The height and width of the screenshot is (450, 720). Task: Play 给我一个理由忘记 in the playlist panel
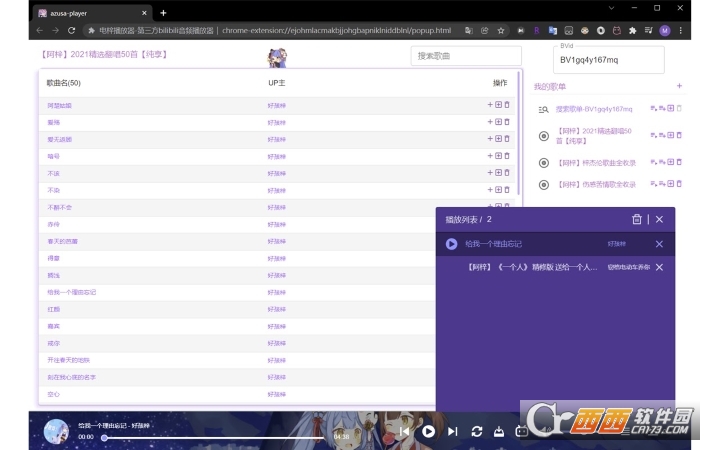451,244
